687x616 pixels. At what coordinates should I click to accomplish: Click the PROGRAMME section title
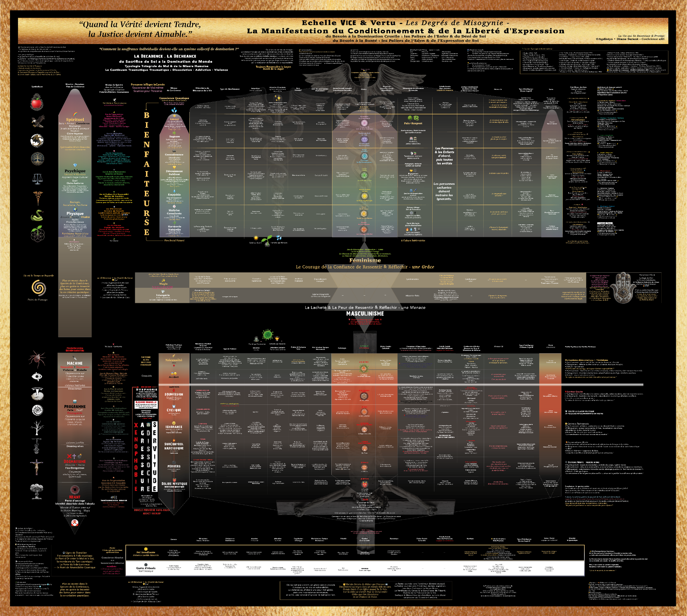click(75, 407)
